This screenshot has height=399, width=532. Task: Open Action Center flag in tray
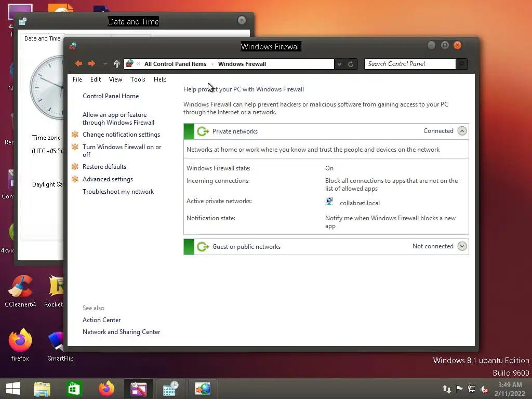click(459, 389)
